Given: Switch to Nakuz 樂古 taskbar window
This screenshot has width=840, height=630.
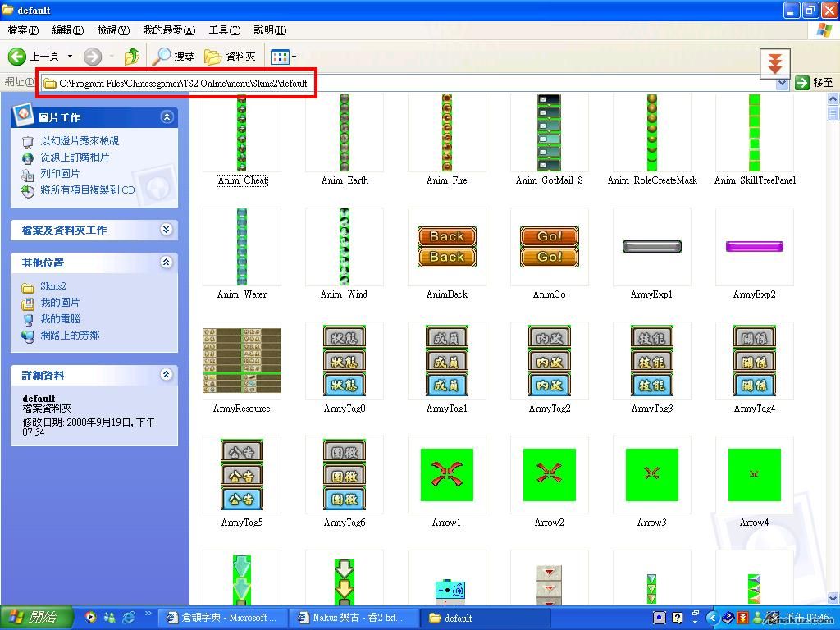Looking at the screenshot, I should point(354,618).
